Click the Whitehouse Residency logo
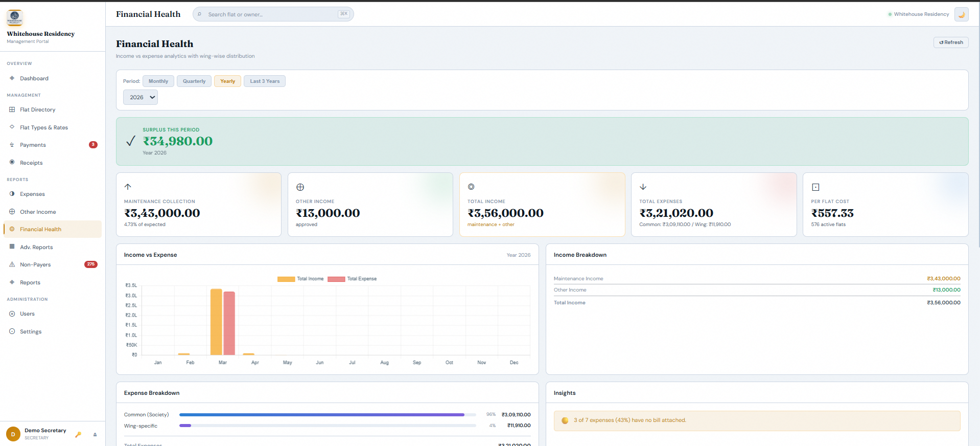The image size is (980, 446). 15,17
